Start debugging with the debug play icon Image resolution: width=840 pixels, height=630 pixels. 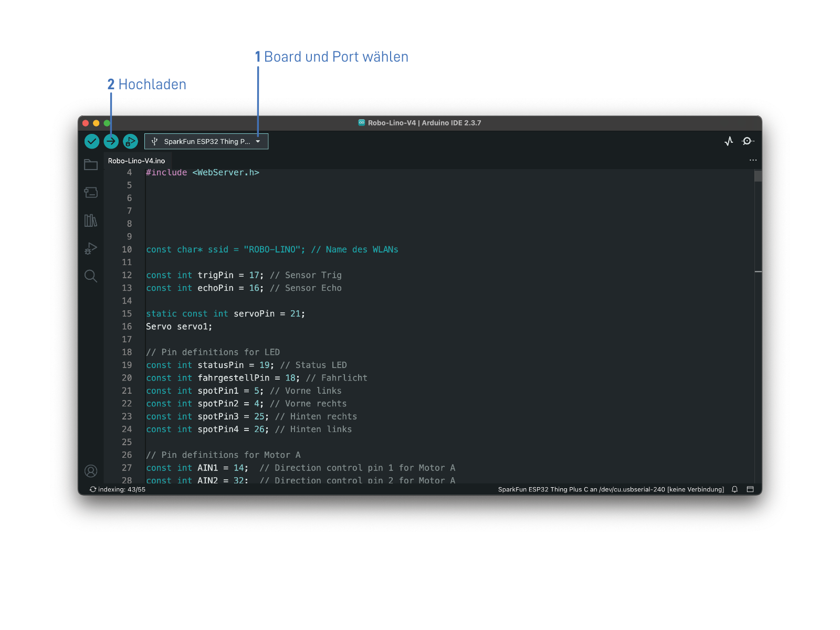click(130, 141)
